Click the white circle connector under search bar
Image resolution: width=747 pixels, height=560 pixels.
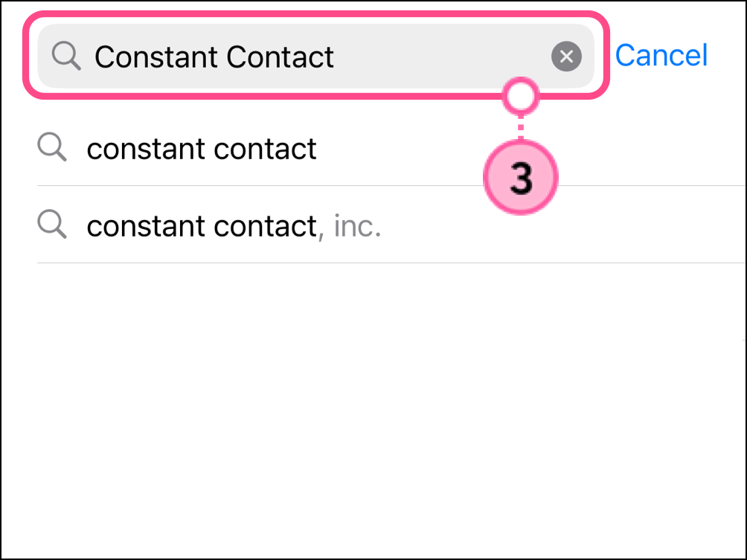521,97
